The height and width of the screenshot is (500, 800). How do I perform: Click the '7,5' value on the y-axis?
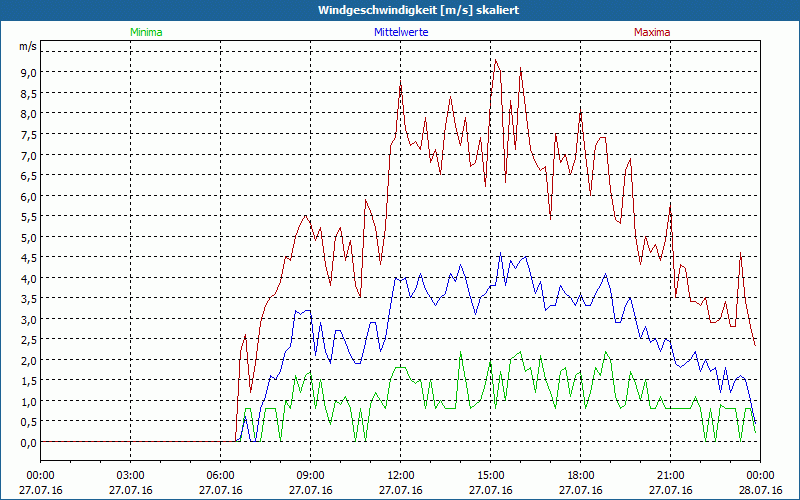29,135
